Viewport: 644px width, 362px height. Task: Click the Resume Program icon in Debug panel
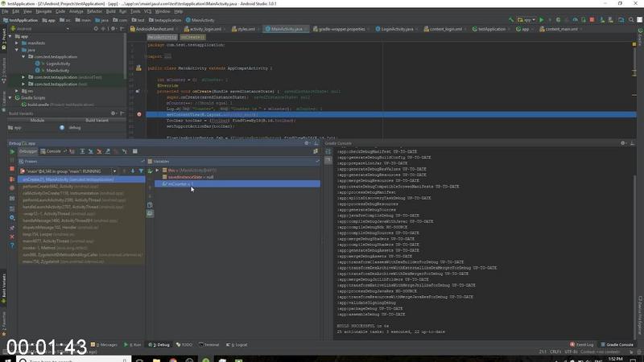(x=12, y=151)
